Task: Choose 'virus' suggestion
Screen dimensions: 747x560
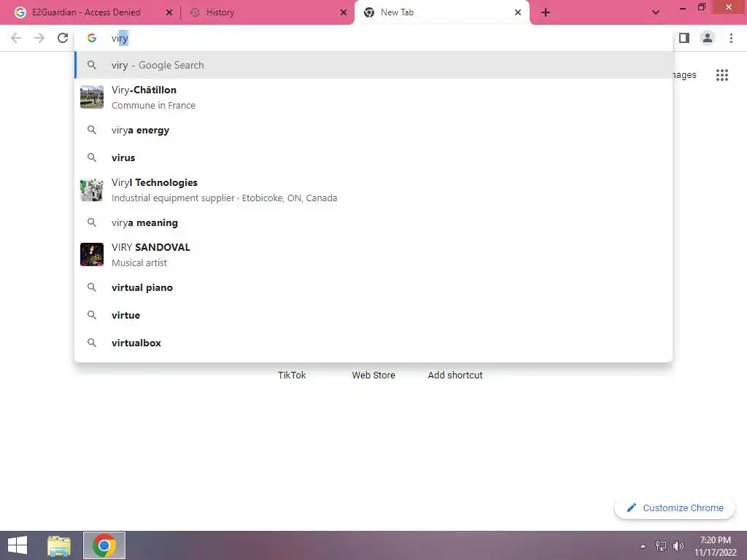Action: point(373,157)
